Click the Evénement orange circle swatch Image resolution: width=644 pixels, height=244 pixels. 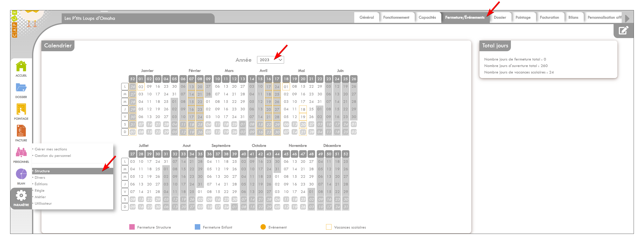263,227
